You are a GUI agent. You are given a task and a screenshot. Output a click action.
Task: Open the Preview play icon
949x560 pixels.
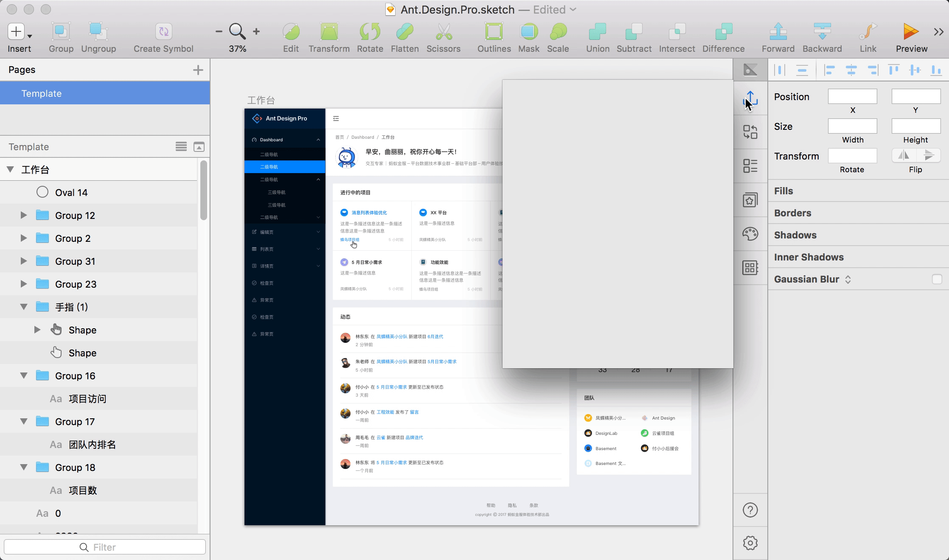click(x=911, y=32)
